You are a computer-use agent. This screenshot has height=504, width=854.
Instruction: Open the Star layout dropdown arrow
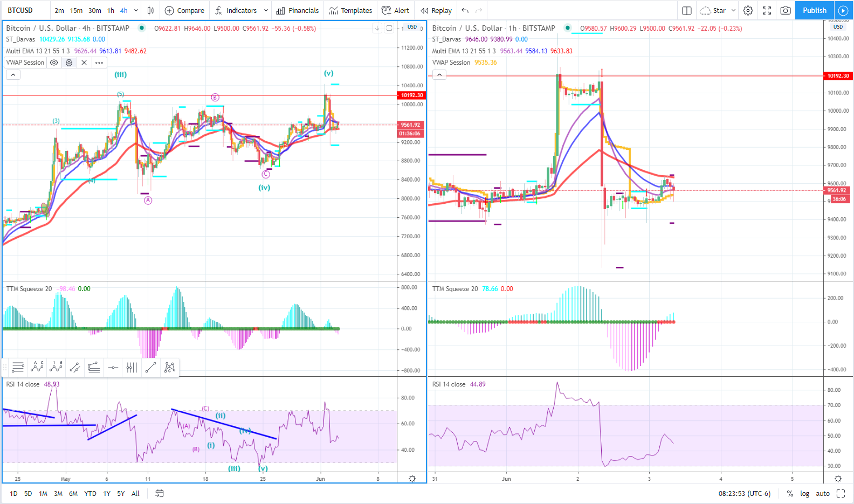click(x=733, y=10)
